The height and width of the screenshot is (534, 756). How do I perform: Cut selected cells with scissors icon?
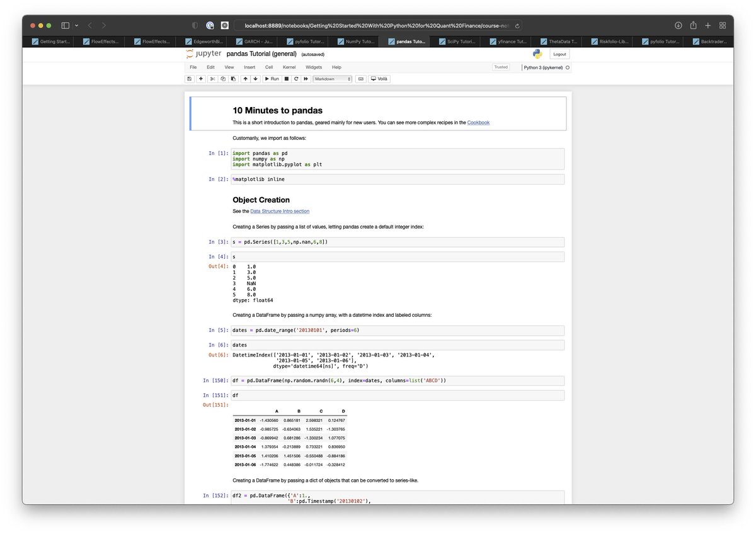click(x=213, y=79)
